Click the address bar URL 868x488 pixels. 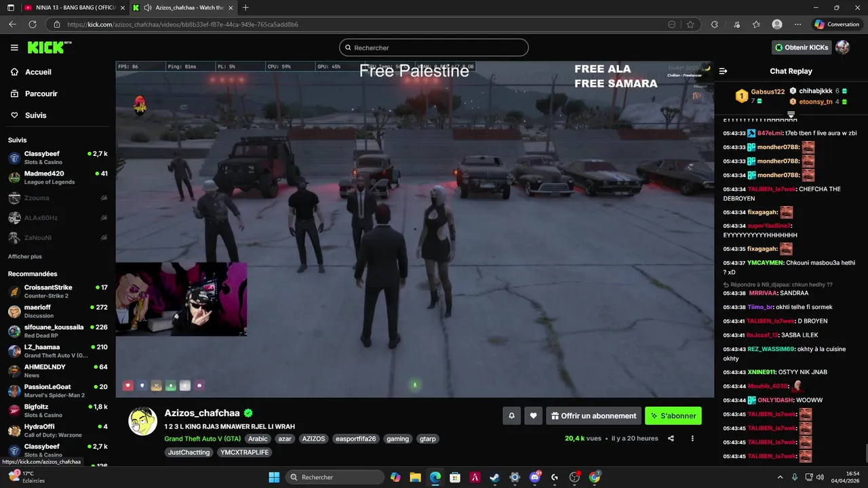click(x=183, y=24)
